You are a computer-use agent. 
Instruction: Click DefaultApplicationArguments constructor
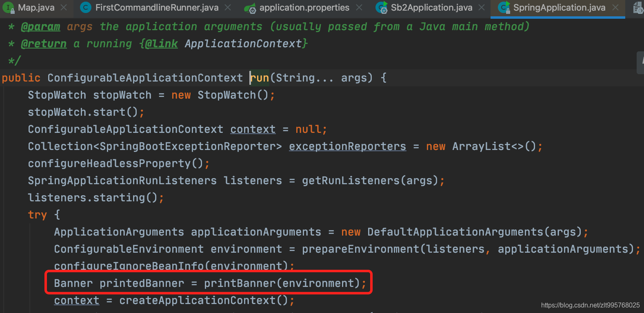click(x=455, y=232)
